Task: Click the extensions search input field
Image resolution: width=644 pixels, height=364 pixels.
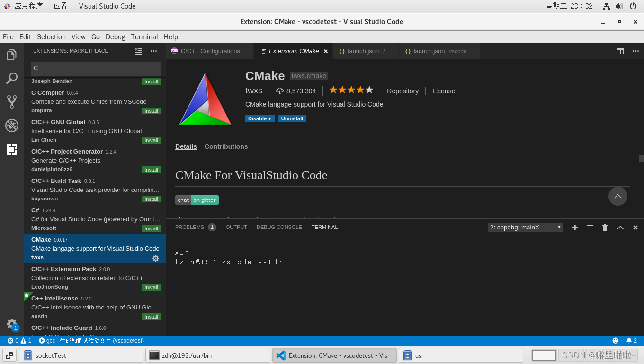Action: [96, 68]
